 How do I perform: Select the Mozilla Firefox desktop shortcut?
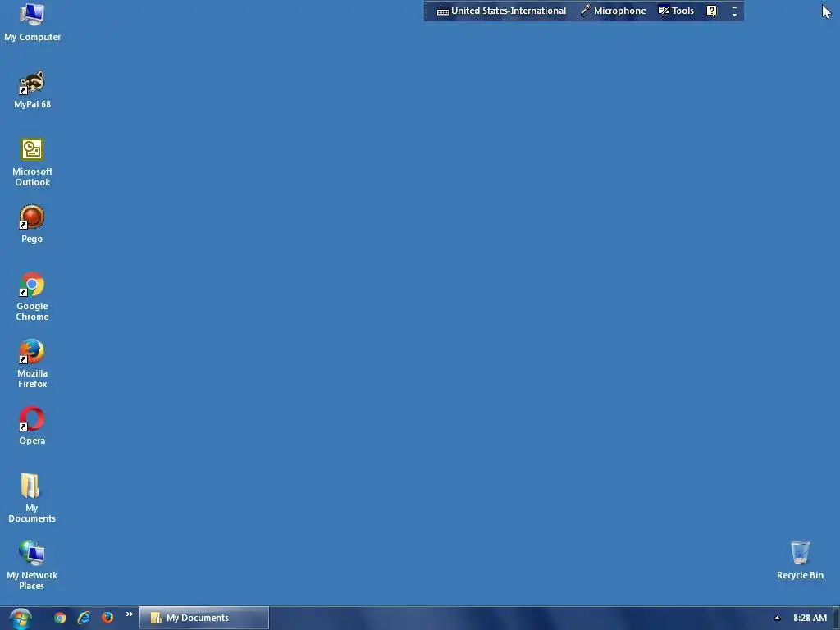pyautogui.click(x=32, y=363)
